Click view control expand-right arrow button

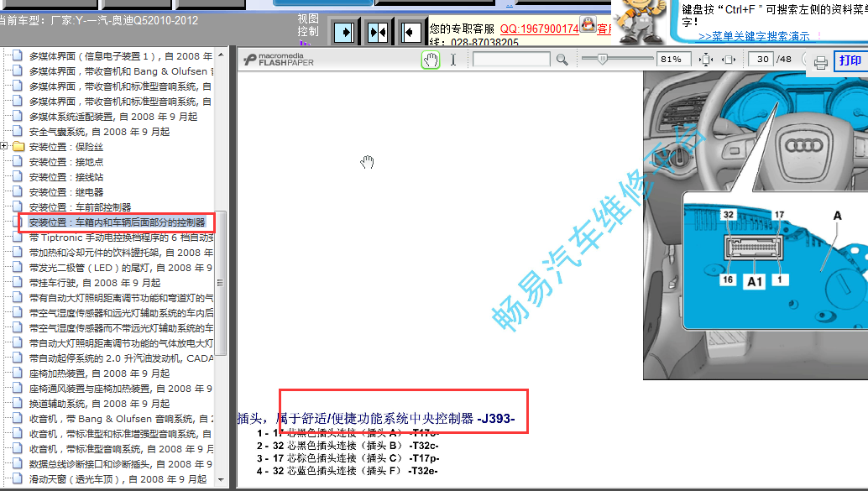[344, 32]
